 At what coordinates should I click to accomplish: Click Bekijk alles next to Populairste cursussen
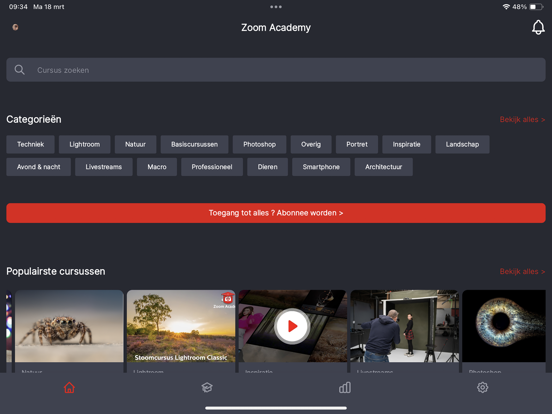click(x=522, y=271)
